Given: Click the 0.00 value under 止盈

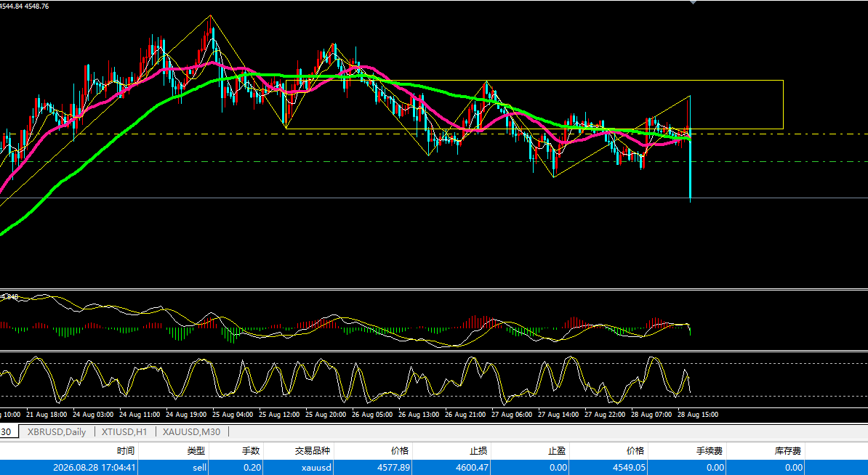Looking at the screenshot, I should [x=559, y=468].
